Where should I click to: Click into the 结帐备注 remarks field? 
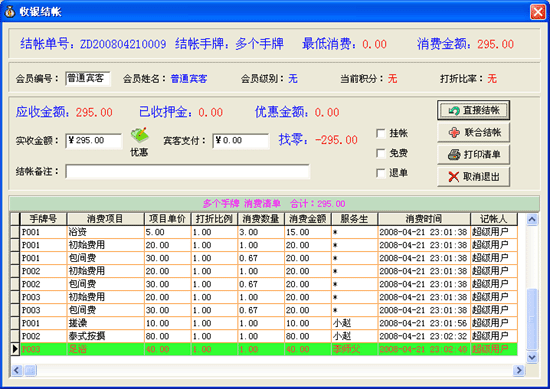pyautogui.click(x=187, y=172)
